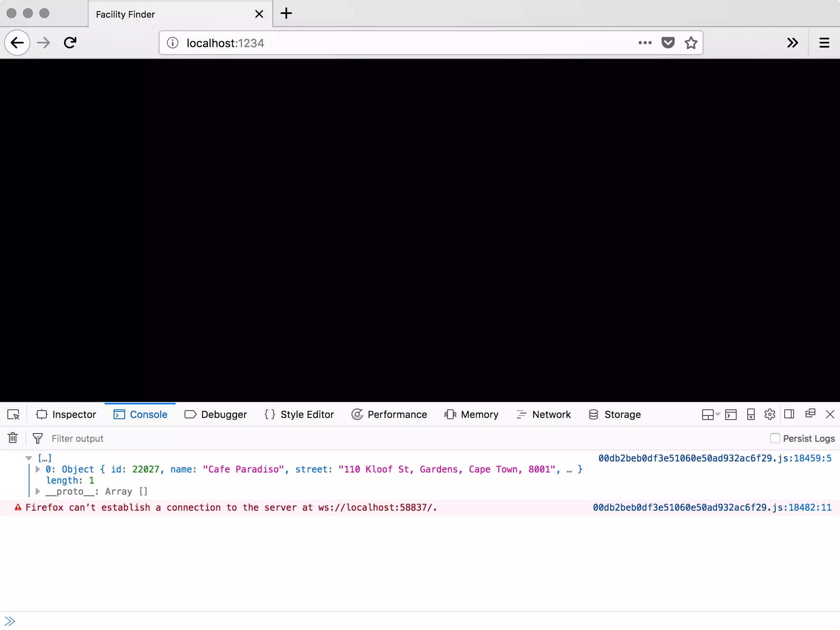Expand the Cafe Paradiso object entry
Viewport: 840px width, 630px height.
(x=38, y=469)
